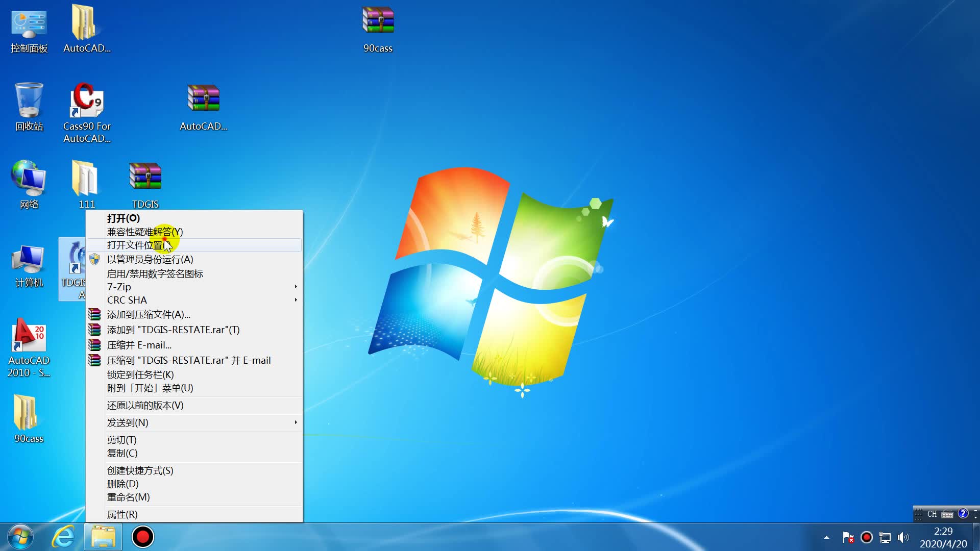Open the volume speaker tray icon
This screenshot has width=980, height=551.
pos(903,537)
